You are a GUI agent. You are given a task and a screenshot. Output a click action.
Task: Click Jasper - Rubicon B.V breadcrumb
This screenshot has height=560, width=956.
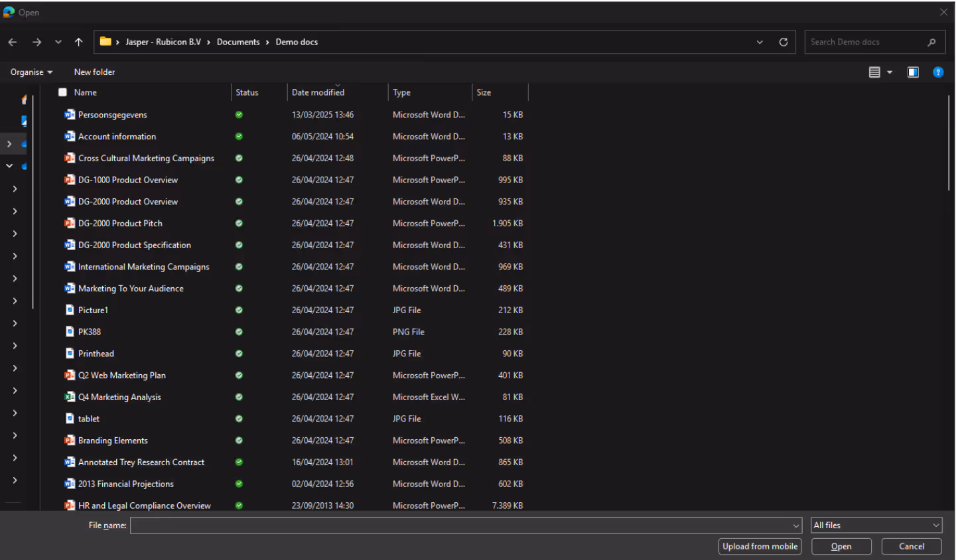tap(163, 42)
